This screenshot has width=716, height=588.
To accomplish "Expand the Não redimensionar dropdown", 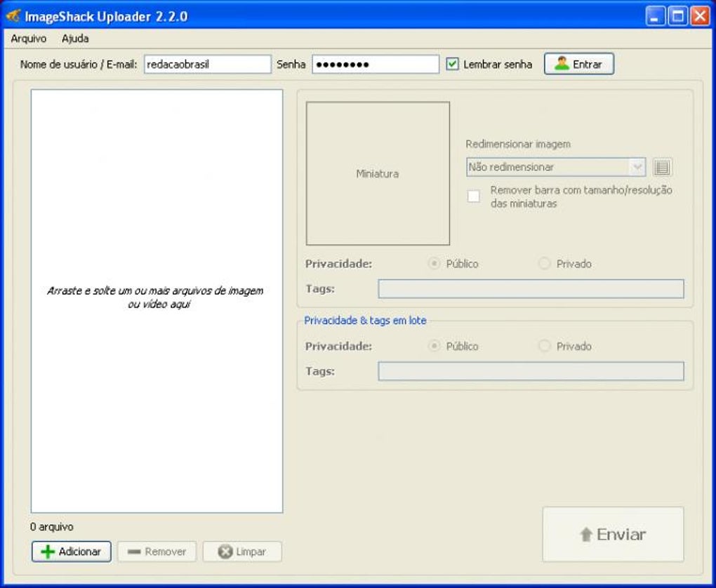I will coord(556,167).
